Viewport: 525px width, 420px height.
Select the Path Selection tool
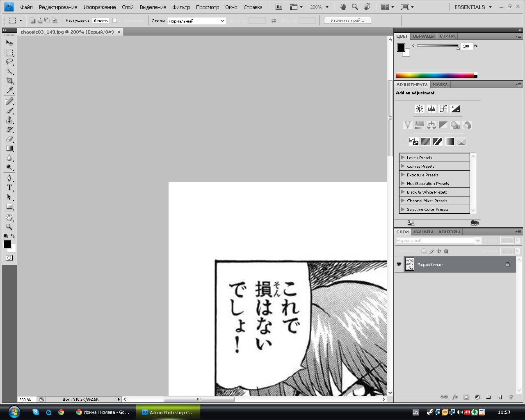tap(9, 197)
